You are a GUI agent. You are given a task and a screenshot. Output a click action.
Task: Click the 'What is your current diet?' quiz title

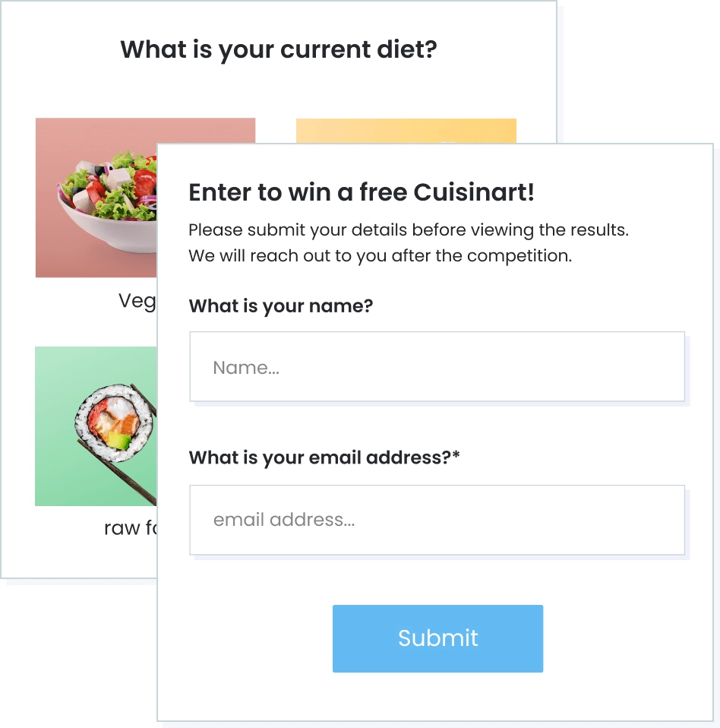[x=280, y=49]
